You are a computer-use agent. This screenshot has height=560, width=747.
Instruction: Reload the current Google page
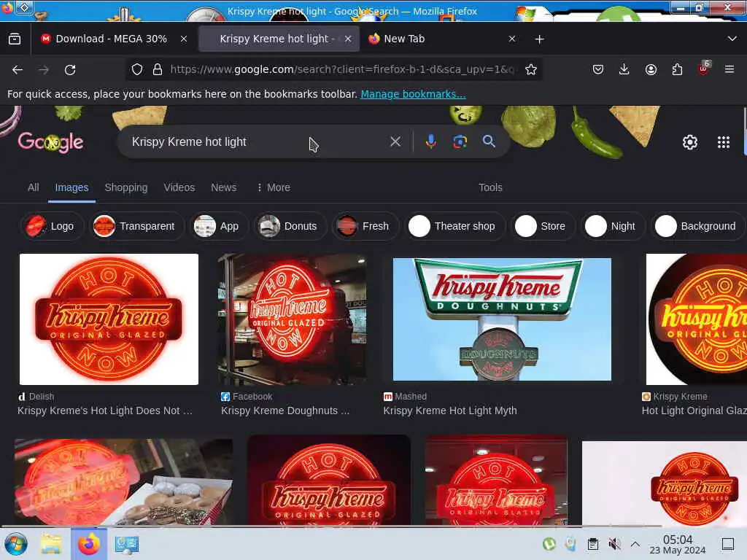[70, 70]
